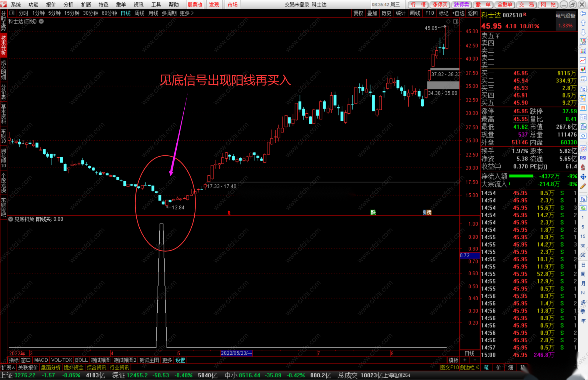
Task: Collapse the 侧边栏 sidebar toggle
Action: tap(470, 367)
